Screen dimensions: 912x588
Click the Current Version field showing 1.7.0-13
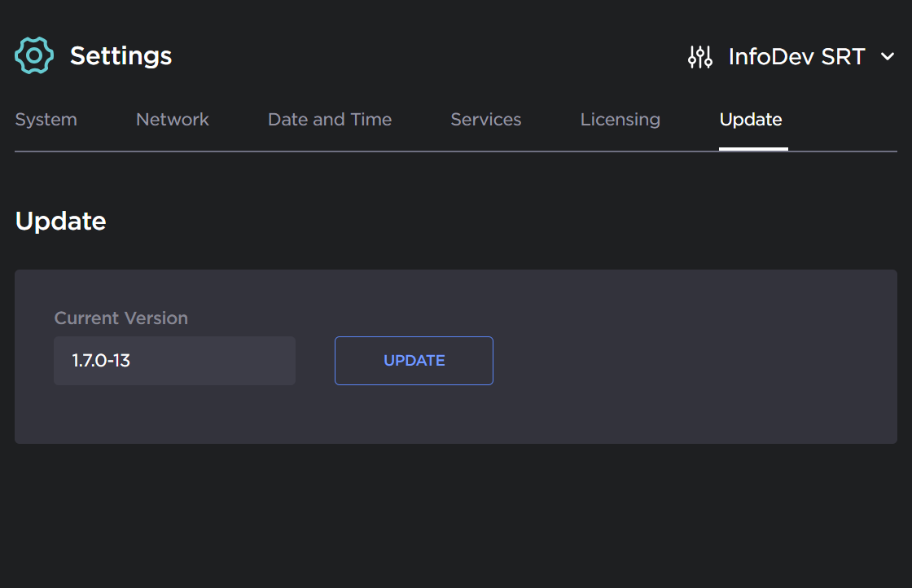pyautogui.click(x=174, y=361)
